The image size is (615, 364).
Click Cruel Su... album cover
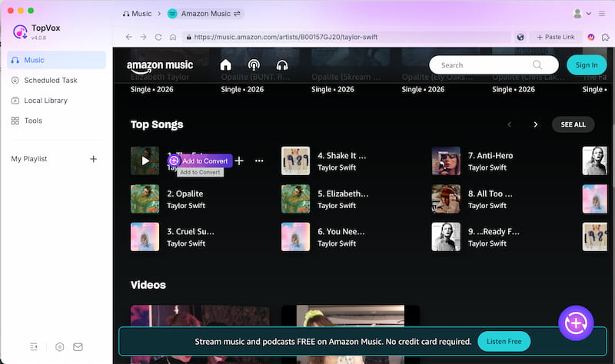[x=145, y=237]
